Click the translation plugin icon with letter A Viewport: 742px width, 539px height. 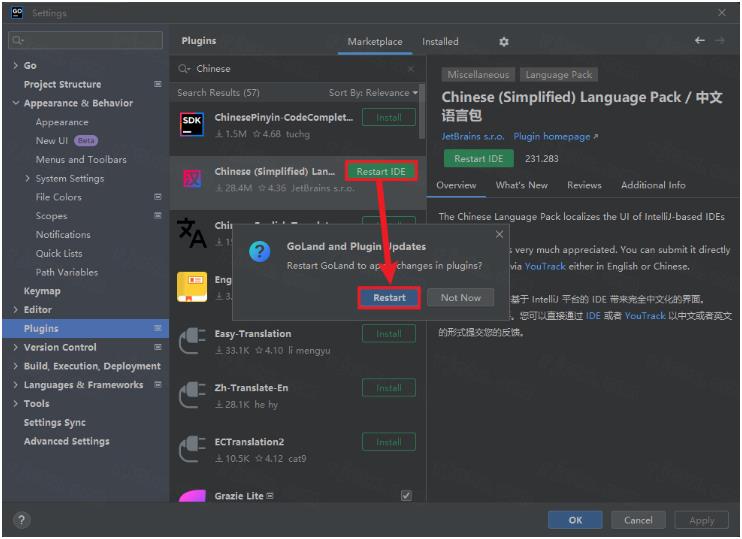tap(191, 232)
